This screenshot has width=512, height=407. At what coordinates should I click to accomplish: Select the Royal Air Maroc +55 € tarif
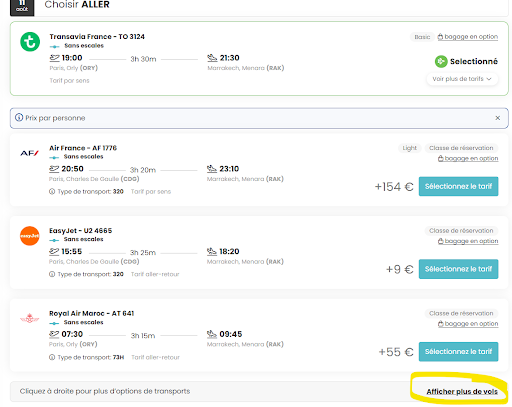click(458, 352)
